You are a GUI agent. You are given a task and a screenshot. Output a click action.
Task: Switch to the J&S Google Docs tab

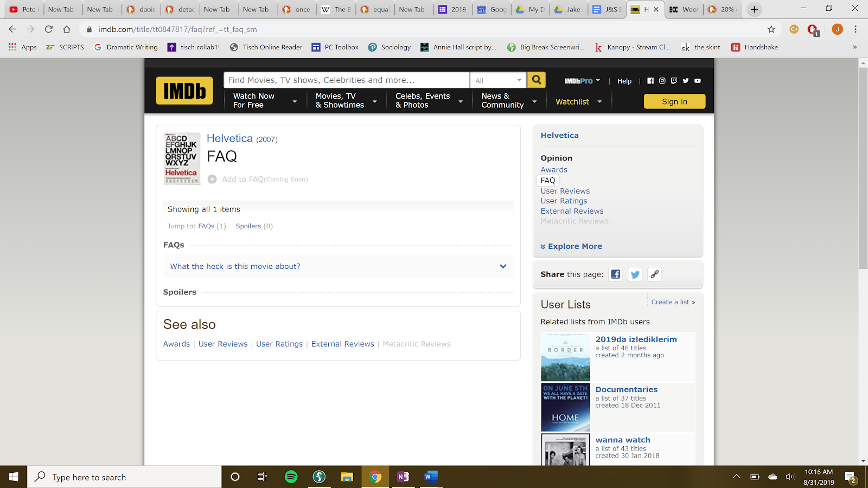click(608, 9)
